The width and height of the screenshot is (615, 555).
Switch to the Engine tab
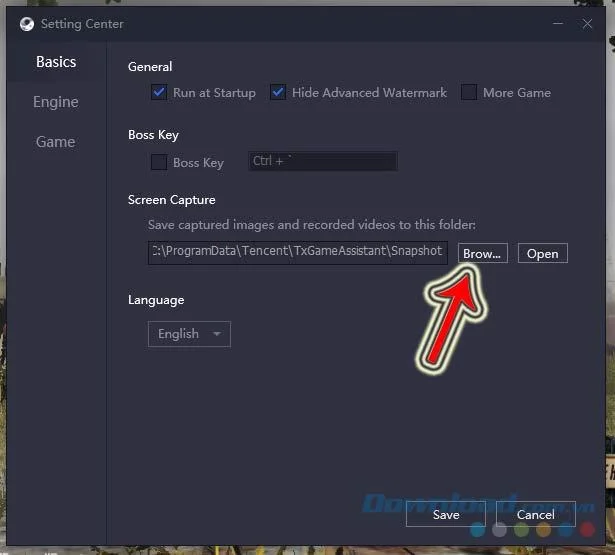point(56,102)
